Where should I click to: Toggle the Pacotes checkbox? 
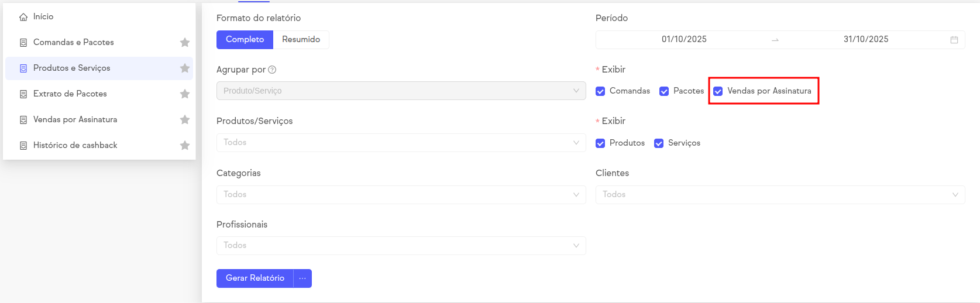click(664, 91)
